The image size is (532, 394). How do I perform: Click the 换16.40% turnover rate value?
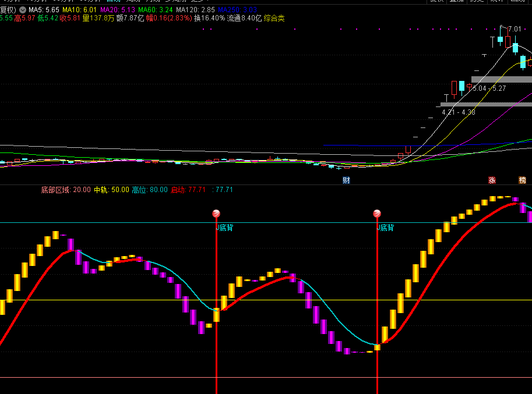pyautogui.click(x=209, y=18)
